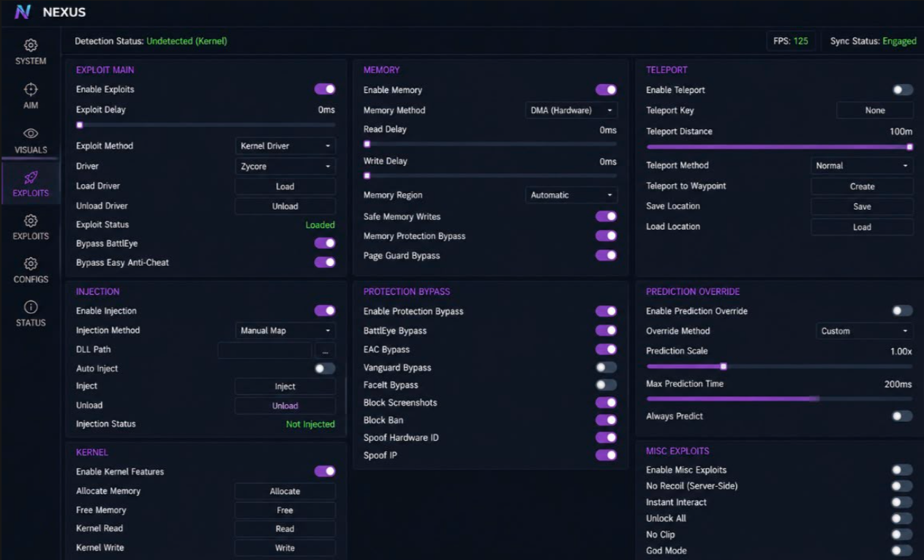Viewport: 924px width, 560px height.
Task: Adjust the Teleport Distance slider
Action: click(x=779, y=147)
